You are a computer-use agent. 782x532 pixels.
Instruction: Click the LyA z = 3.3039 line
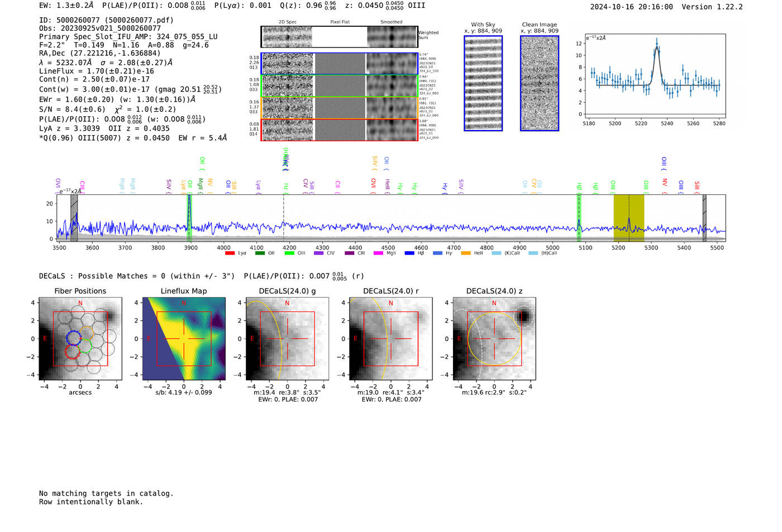[104, 128]
